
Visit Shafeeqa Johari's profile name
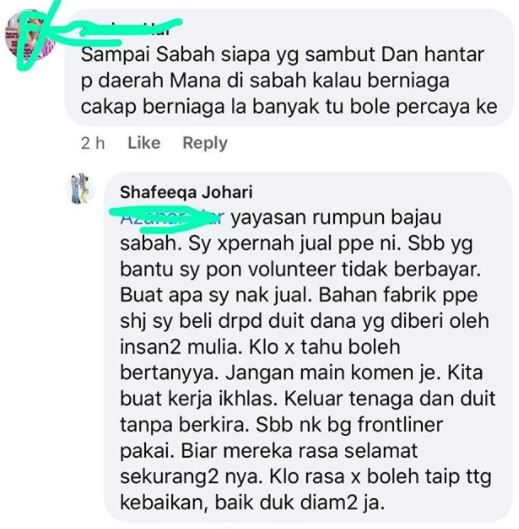(x=186, y=192)
